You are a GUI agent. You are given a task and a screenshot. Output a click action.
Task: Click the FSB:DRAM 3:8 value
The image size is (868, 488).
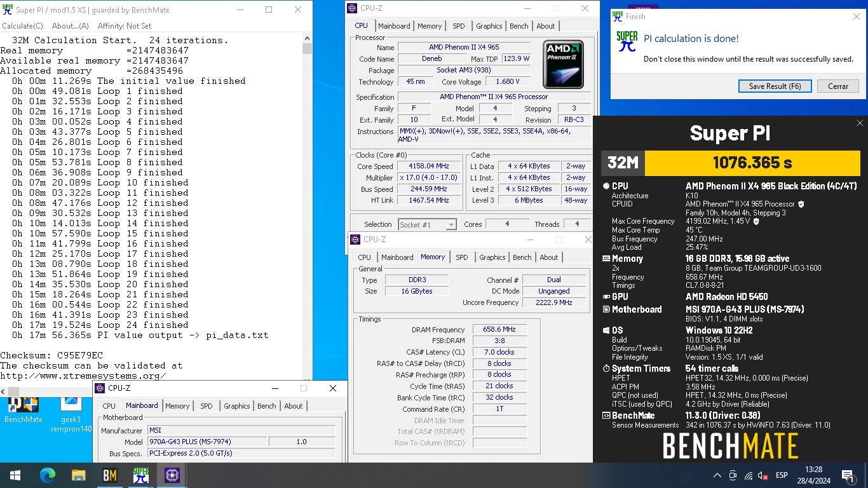coord(499,341)
